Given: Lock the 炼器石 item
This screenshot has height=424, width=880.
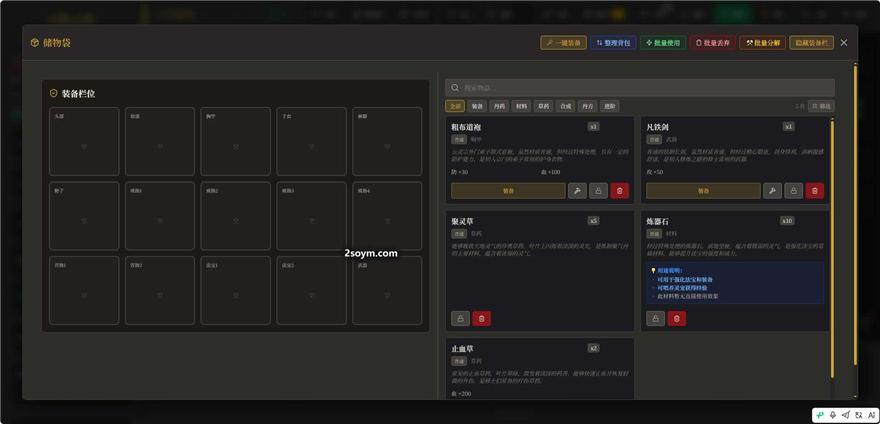Looking at the screenshot, I should click(656, 319).
